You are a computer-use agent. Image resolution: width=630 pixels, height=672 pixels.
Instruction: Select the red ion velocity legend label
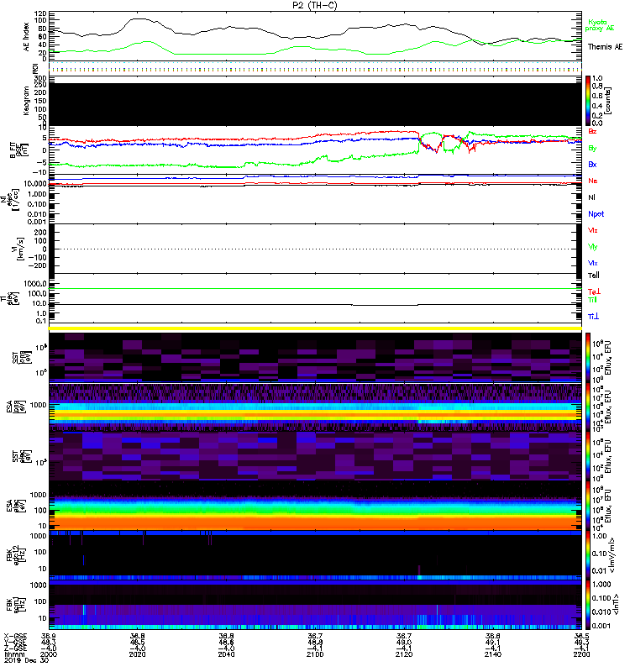tap(592, 230)
